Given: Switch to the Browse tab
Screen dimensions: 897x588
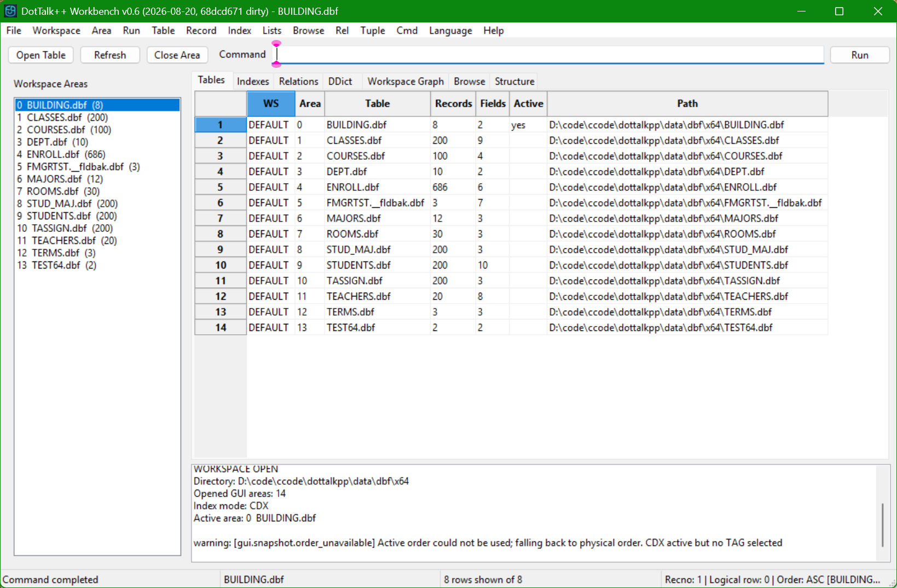Looking at the screenshot, I should (x=469, y=81).
